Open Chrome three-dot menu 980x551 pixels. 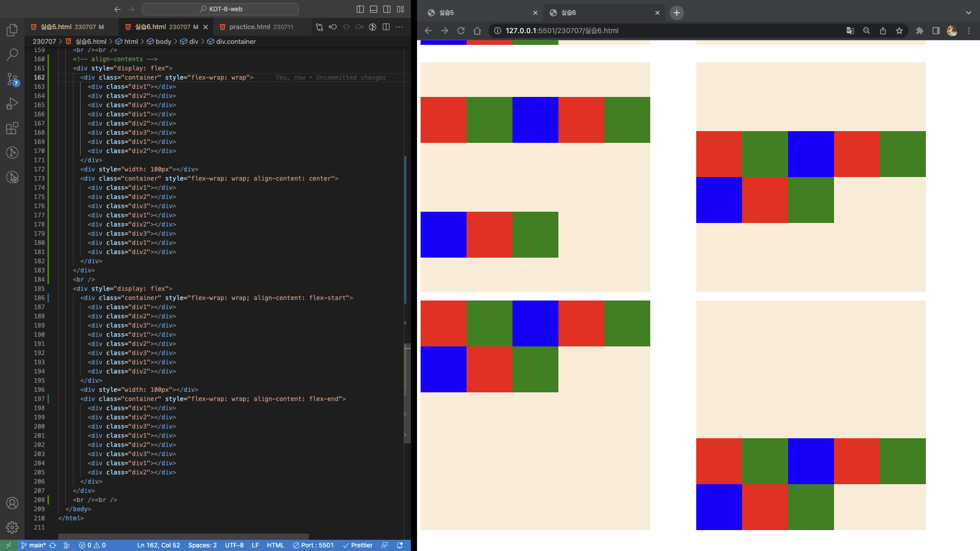click(969, 31)
